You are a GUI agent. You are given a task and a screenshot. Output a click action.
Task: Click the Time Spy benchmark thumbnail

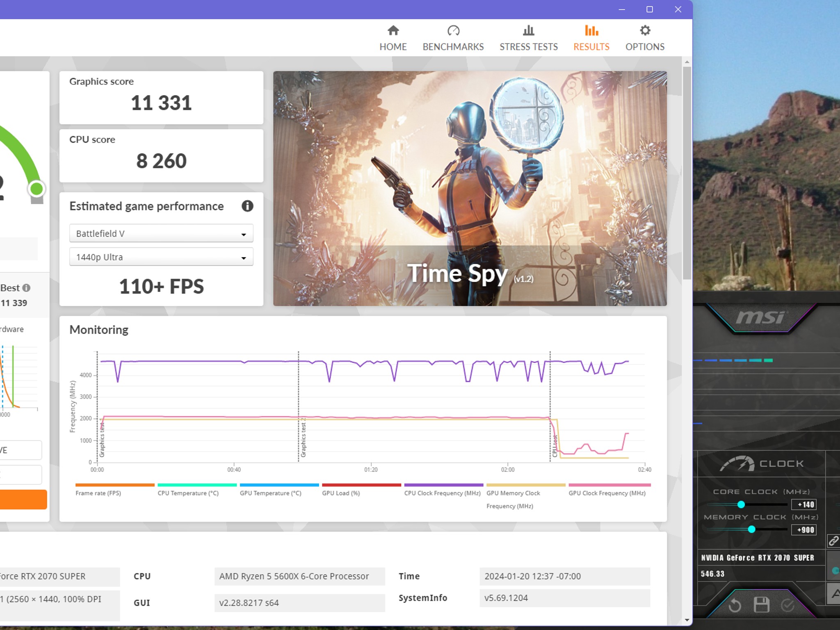[x=470, y=188]
